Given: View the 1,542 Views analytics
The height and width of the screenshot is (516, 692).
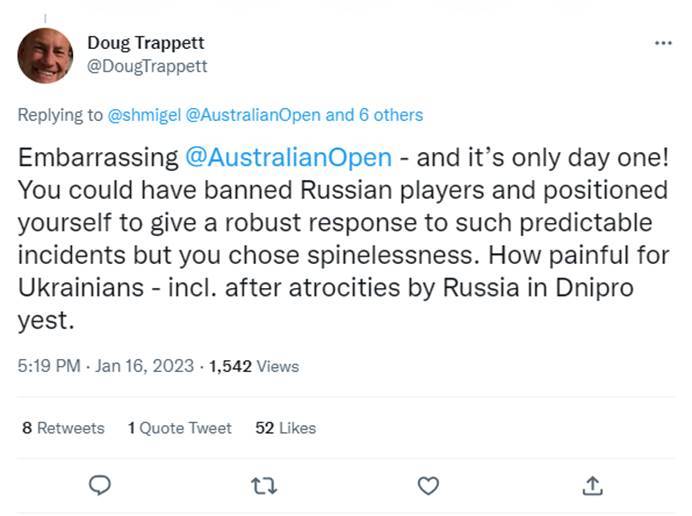Looking at the screenshot, I should pos(254,366).
